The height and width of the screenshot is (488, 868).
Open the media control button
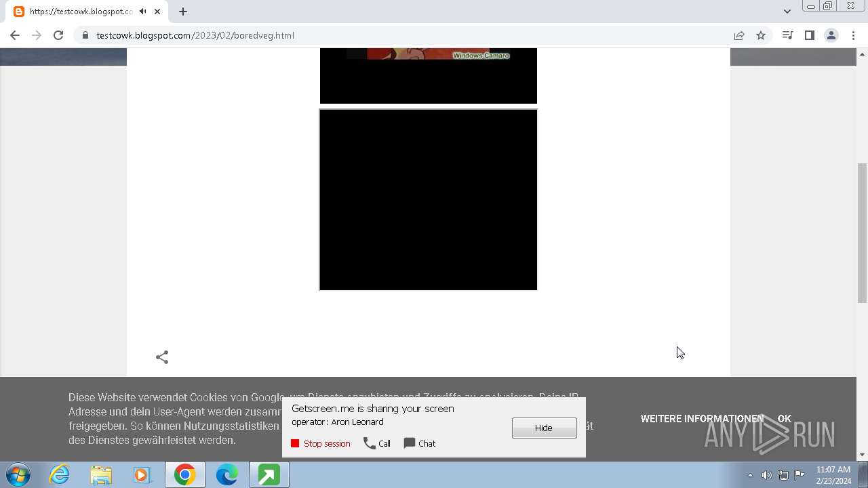787,35
